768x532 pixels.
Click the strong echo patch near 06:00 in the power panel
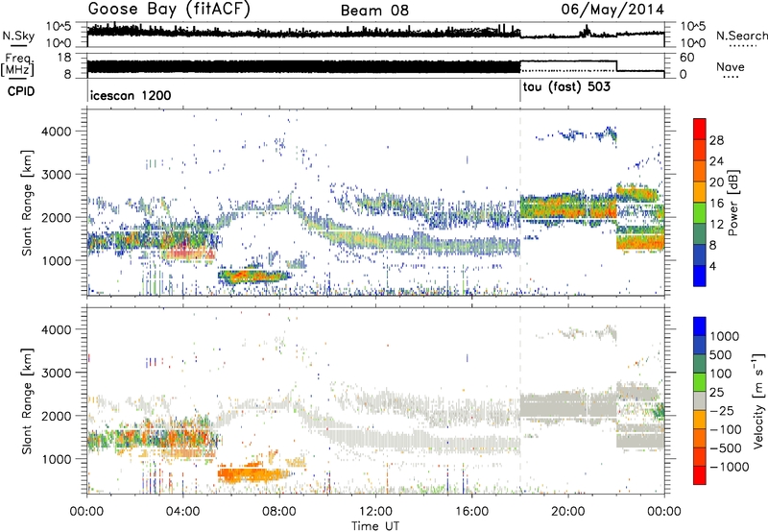[x=253, y=277]
